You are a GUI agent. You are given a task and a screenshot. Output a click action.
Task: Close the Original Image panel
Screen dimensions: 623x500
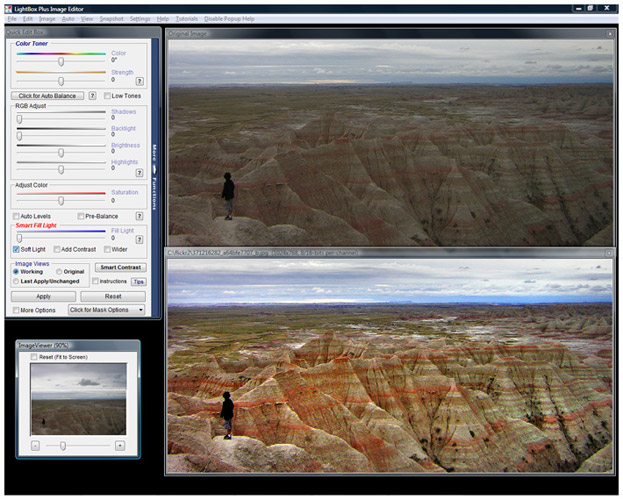[x=610, y=34]
